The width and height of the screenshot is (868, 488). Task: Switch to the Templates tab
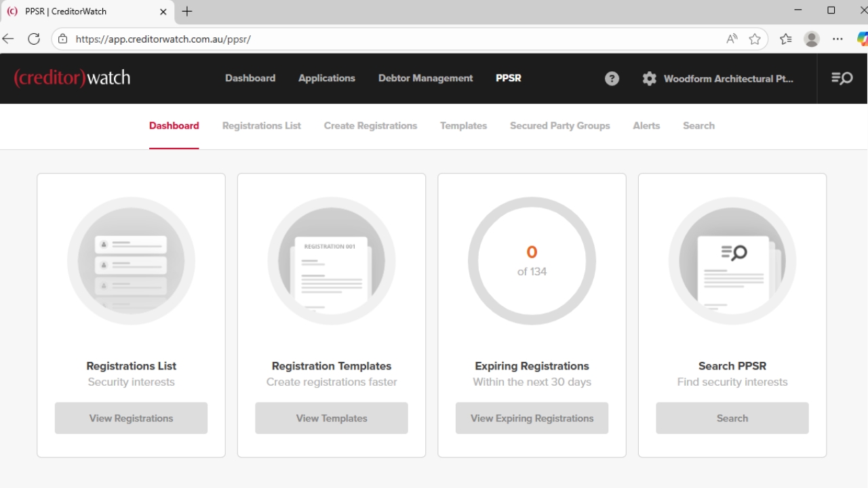point(464,125)
